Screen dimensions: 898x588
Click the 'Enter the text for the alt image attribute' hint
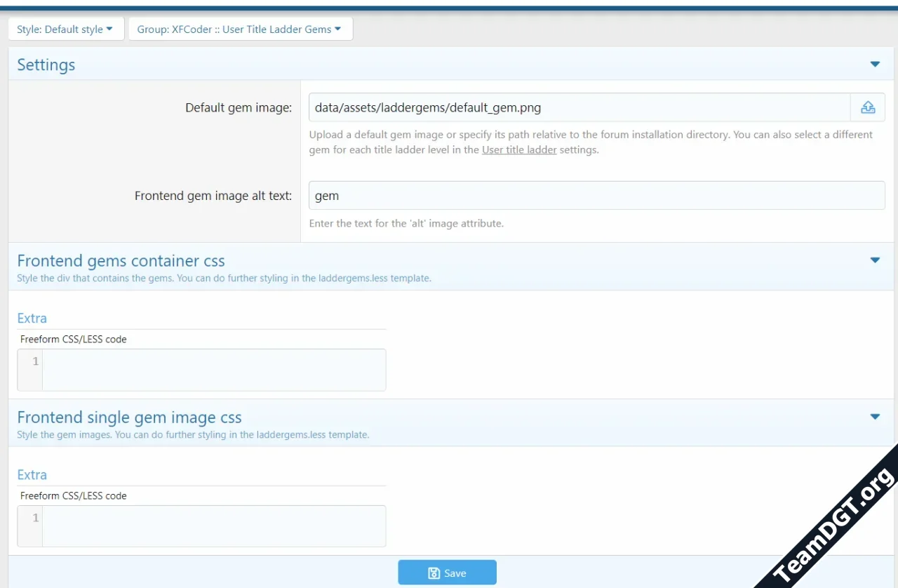(x=406, y=224)
